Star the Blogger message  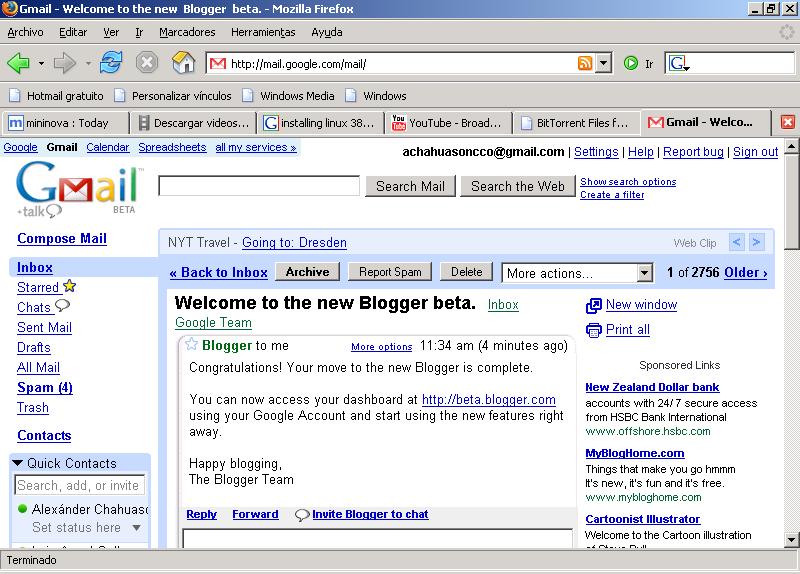(191, 344)
